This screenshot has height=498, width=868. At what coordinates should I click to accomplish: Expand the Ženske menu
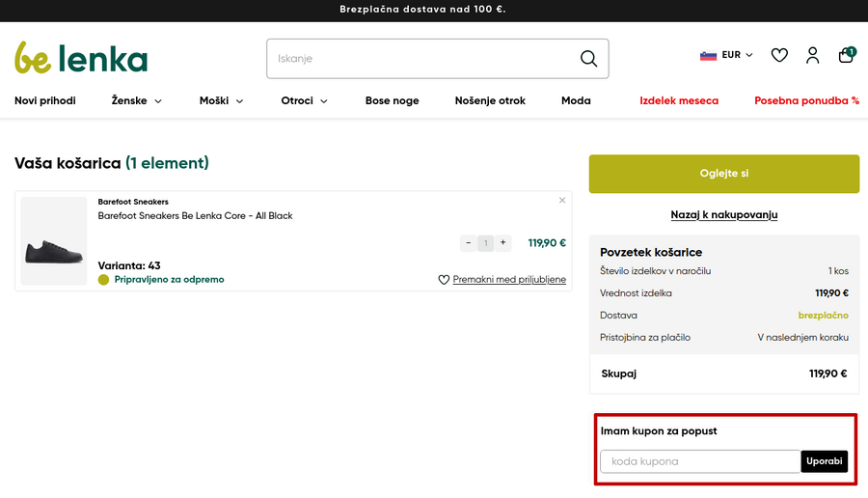(136, 100)
